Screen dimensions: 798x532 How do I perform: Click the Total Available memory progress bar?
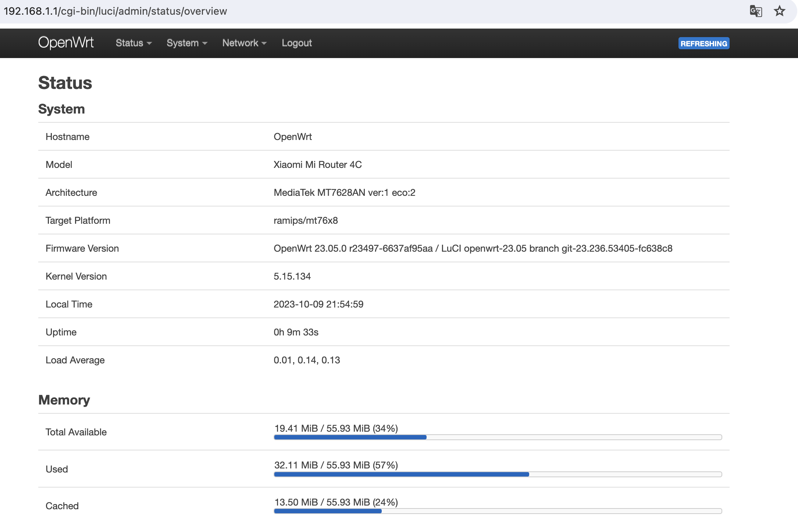[x=498, y=437]
